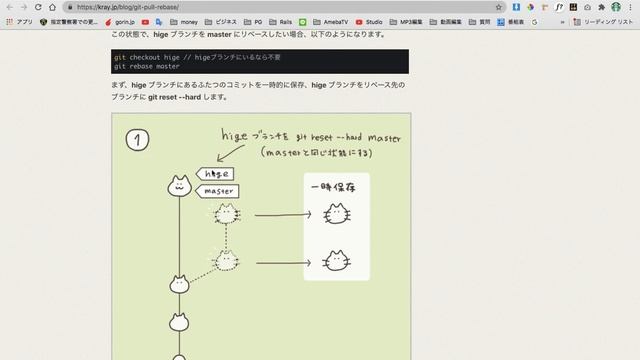The height and width of the screenshot is (360, 640).
Task: Open the red YouTube bookmark icon
Action: click(145, 22)
